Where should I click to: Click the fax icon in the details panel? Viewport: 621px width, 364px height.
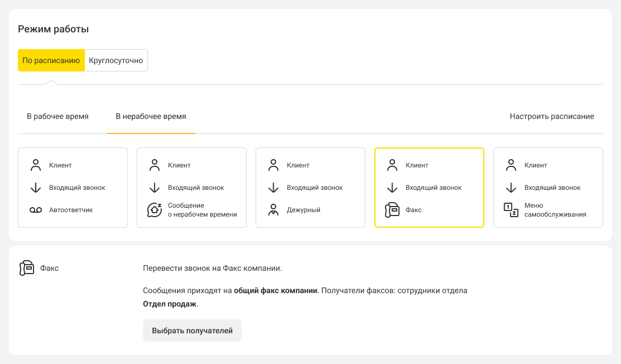(26, 268)
